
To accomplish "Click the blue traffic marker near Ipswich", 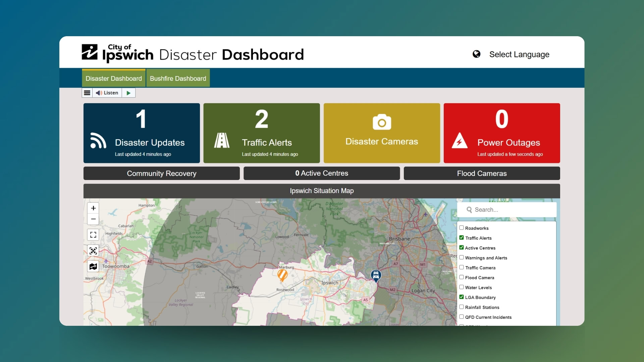I will 376,276.
